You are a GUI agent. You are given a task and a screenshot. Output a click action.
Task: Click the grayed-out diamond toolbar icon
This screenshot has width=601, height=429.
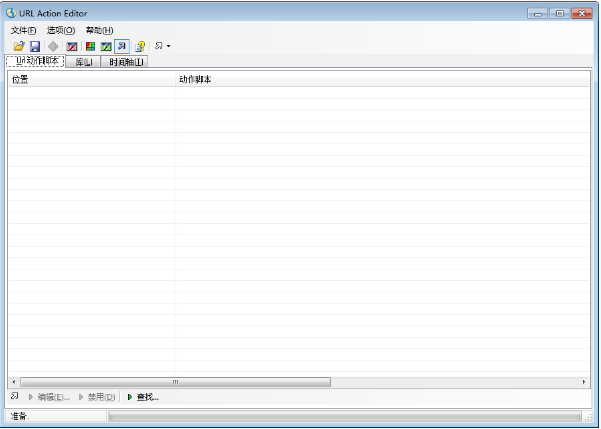click(53, 46)
